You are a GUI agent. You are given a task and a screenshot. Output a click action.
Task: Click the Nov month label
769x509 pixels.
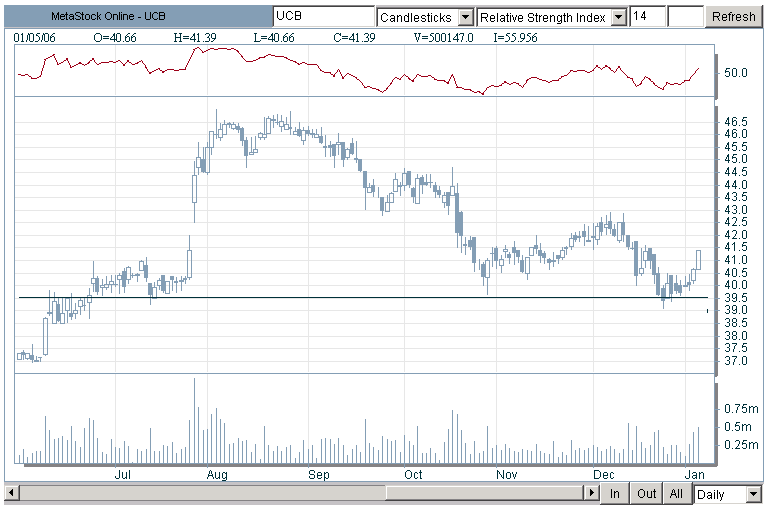pyautogui.click(x=507, y=475)
